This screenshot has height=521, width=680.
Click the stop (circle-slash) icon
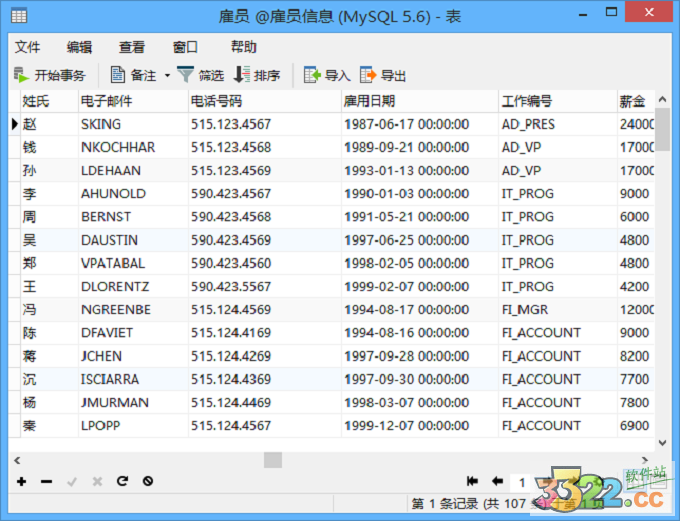(x=148, y=481)
